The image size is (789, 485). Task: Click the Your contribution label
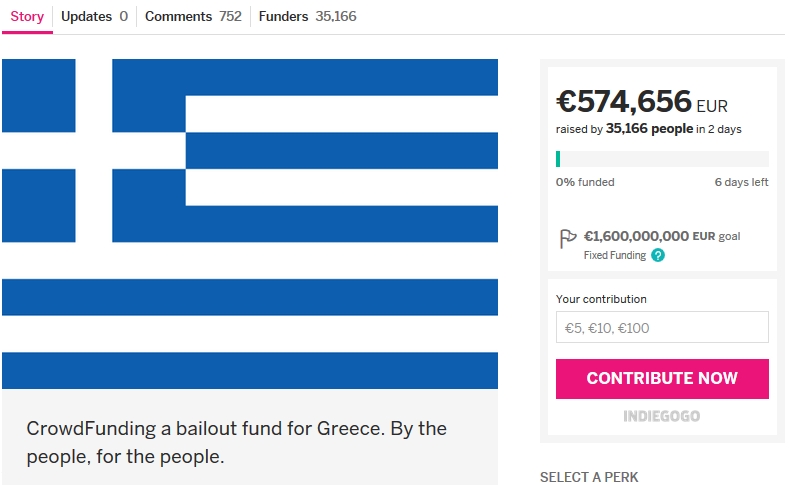pos(601,299)
